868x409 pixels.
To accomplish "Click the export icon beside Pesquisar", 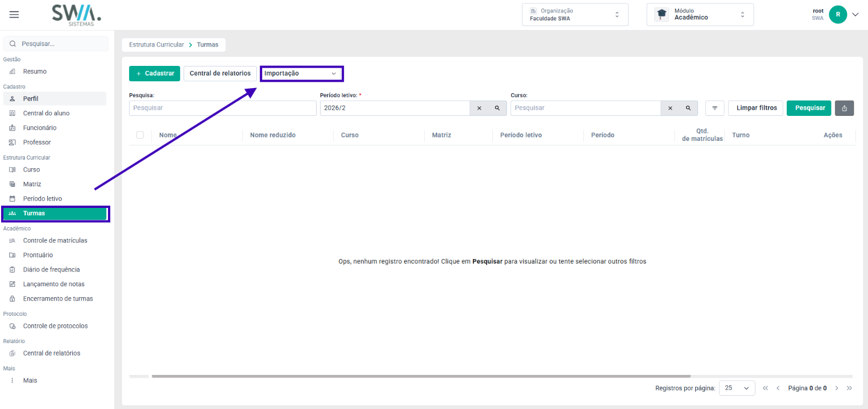I will tap(844, 108).
